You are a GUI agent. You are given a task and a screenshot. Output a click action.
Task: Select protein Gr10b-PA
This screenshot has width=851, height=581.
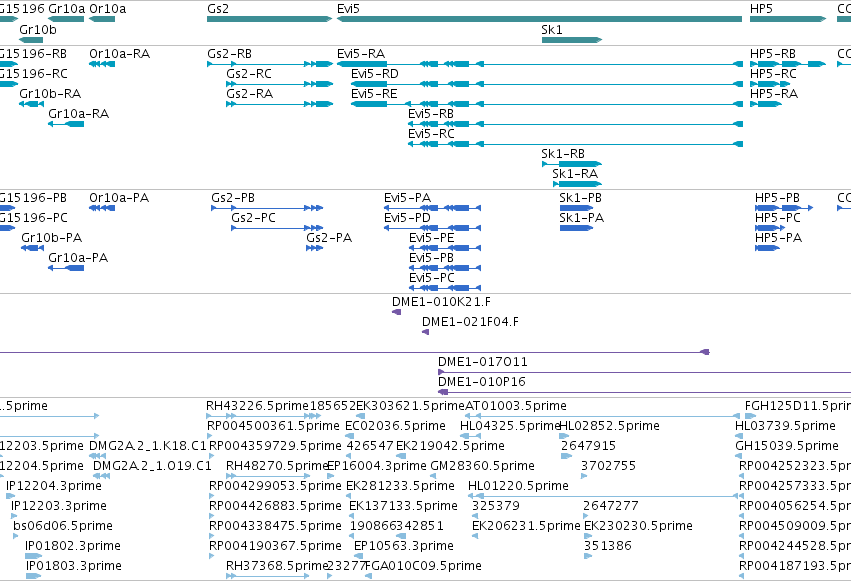coord(33,248)
